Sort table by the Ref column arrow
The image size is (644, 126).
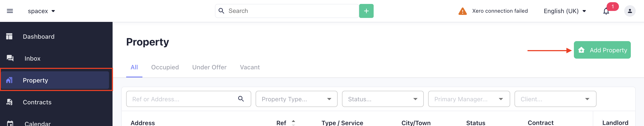point(293,123)
